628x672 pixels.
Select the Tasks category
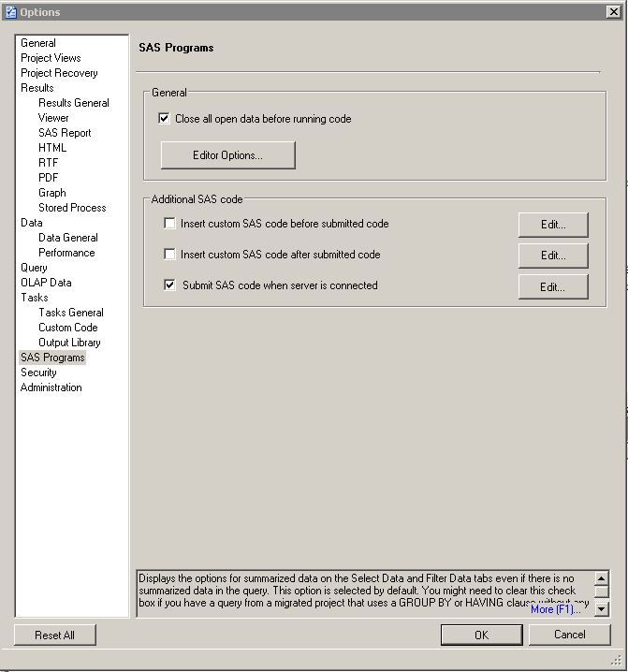[35, 298]
